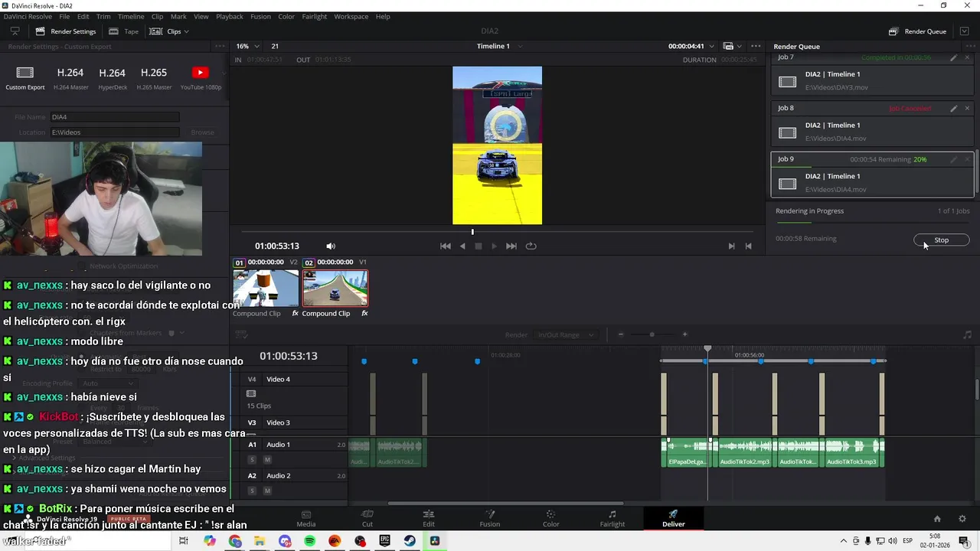The image size is (980, 551).
Task: Select compound clip thumbnail 02
Action: (x=335, y=288)
